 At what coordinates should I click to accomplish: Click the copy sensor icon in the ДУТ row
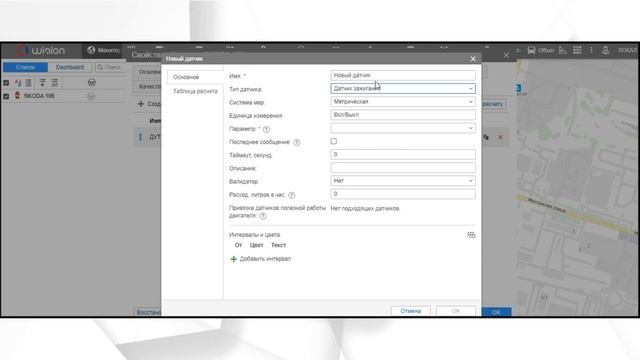(486, 137)
